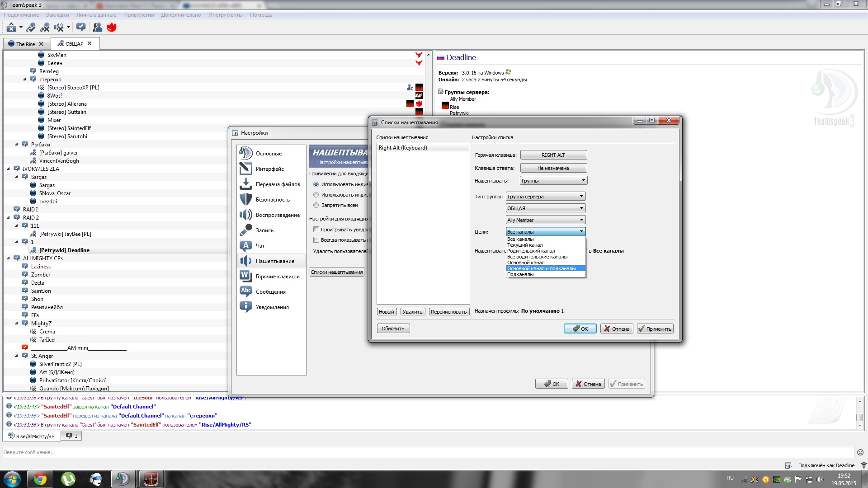Toggle the mute microphone toolbar icon
868x488 pixels.
click(x=45, y=28)
